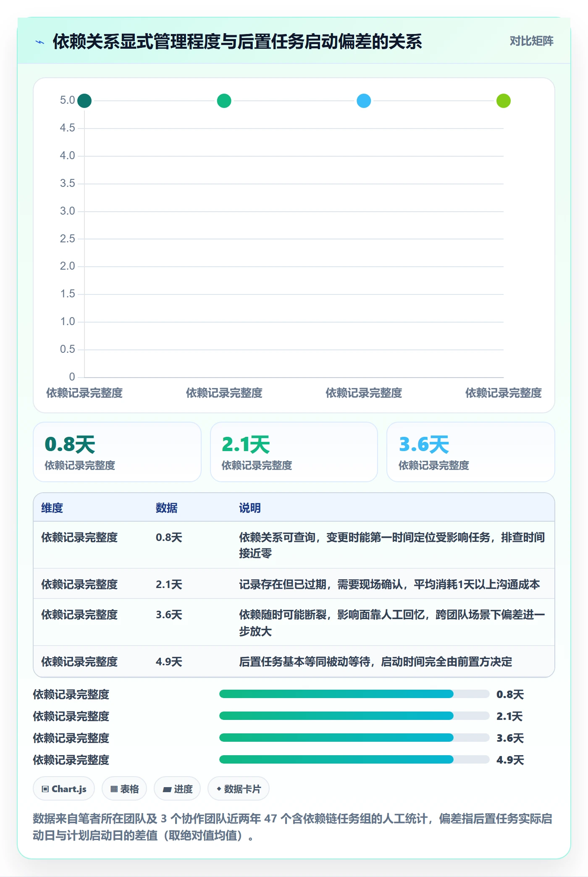This screenshot has width=588, height=877.
Task: Open the 2.1天 data card
Action: click(x=294, y=452)
